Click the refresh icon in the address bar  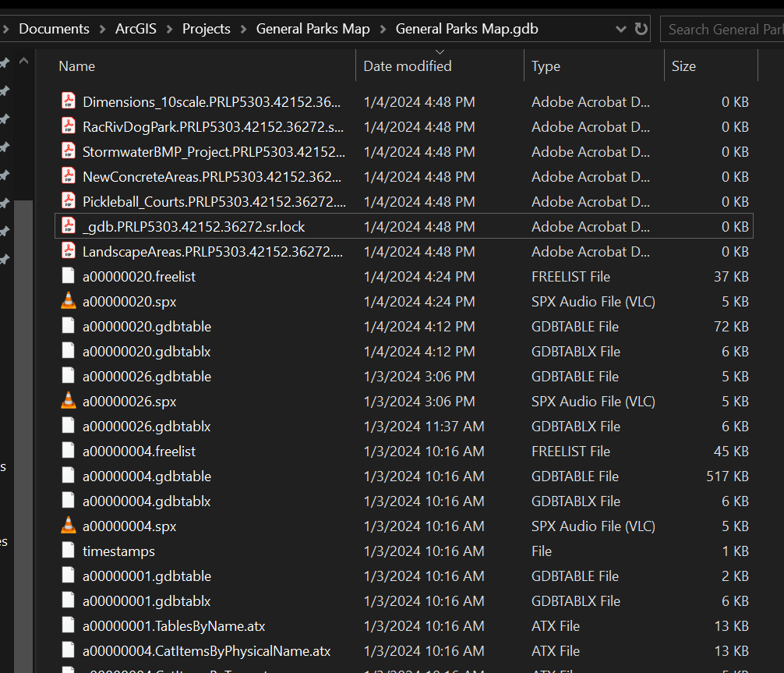pyautogui.click(x=641, y=28)
